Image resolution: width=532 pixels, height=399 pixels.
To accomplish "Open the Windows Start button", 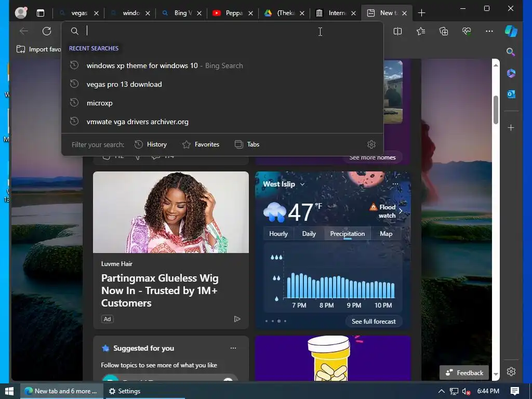I will tap(9, 391).
